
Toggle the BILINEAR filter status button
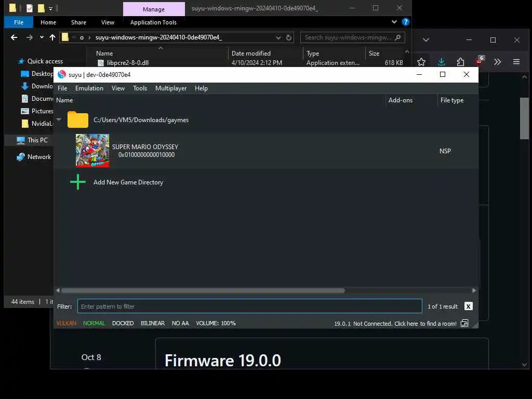coord(153,323)
